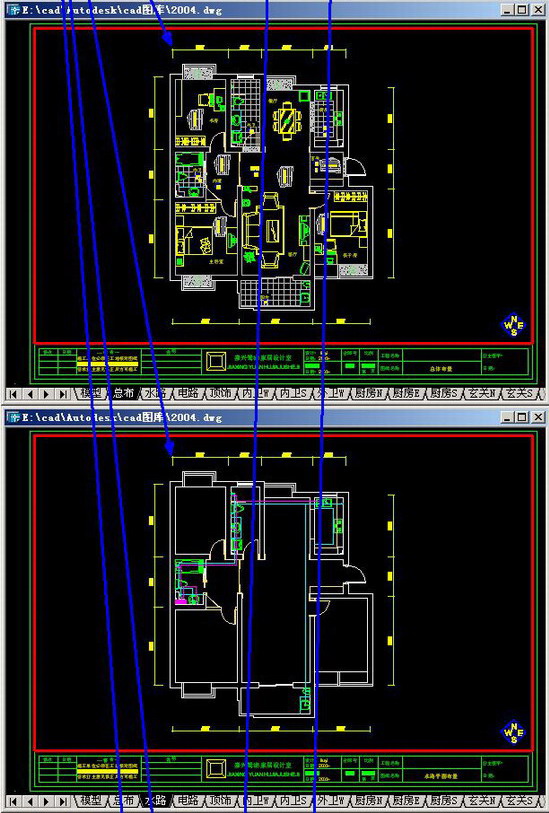The image size is (549, 813).
Task: Open the 电路 tab in upper window
Action: tap(187, 394)
